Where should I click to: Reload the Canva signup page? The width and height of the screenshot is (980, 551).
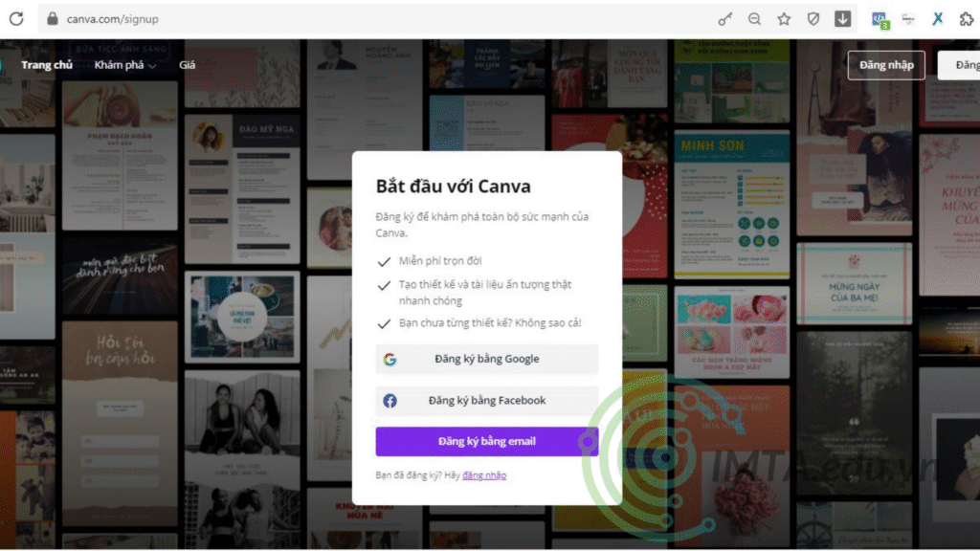16,19
